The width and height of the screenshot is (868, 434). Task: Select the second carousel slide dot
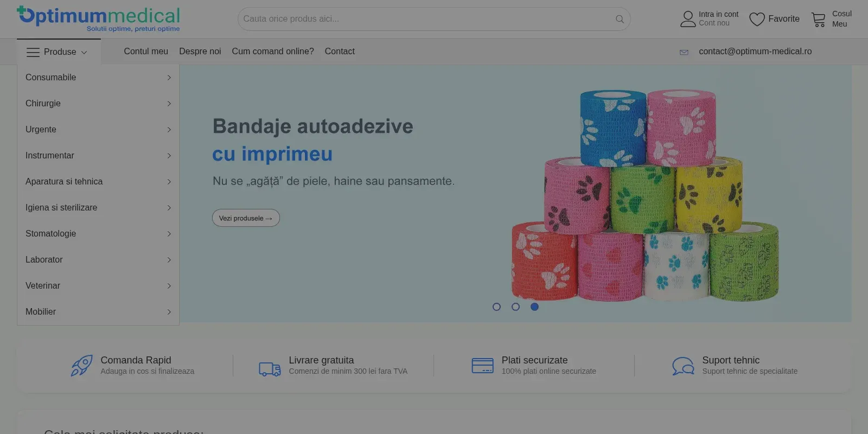point(515,307)
